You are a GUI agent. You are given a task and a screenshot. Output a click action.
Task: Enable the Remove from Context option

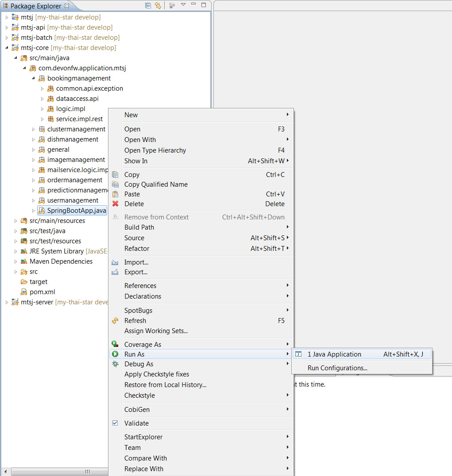tap(156, 217)
